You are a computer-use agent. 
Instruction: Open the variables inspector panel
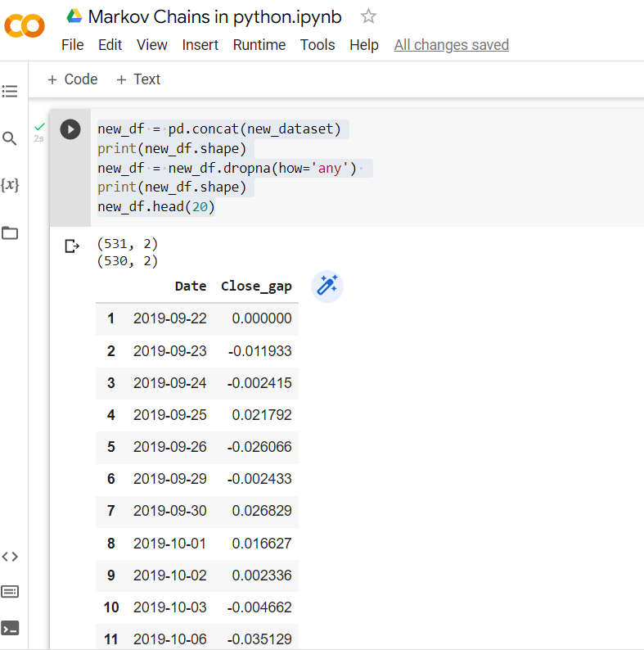[10, 185]
